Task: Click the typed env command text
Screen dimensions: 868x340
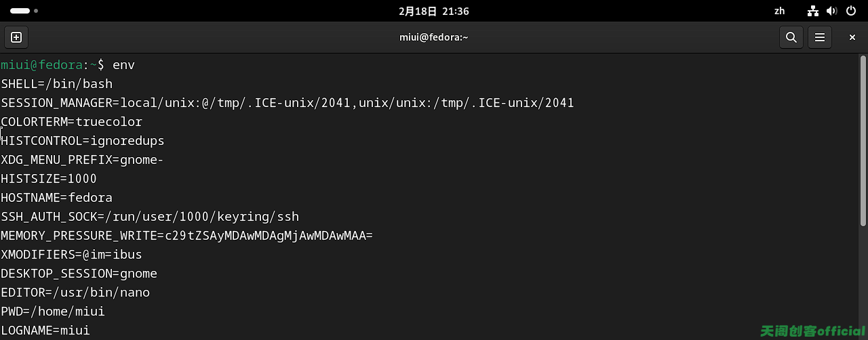Action: point(123,65)
